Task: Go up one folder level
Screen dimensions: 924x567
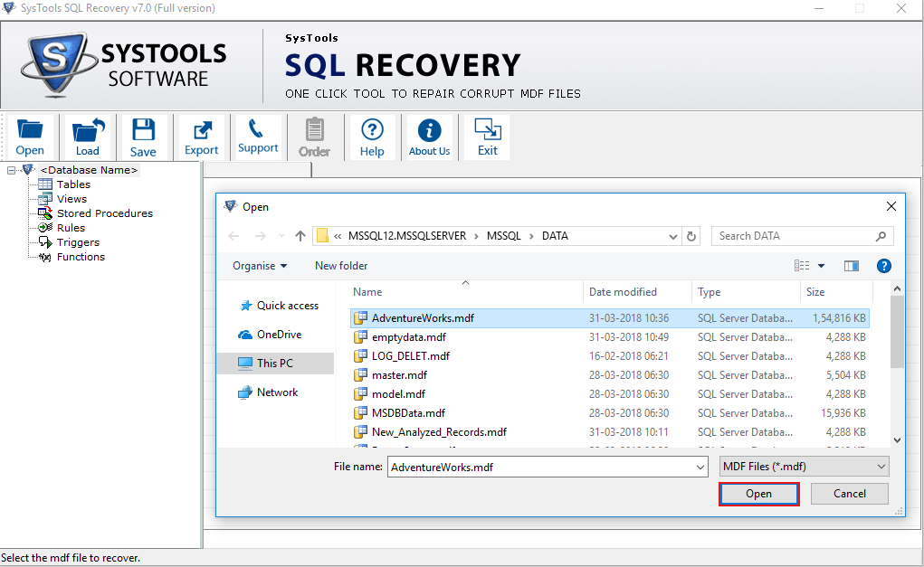Action: (x=300, y=236)
